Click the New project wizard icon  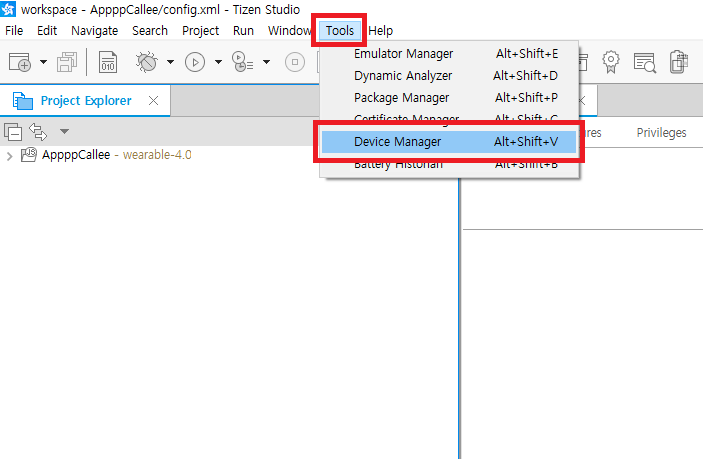20,62
